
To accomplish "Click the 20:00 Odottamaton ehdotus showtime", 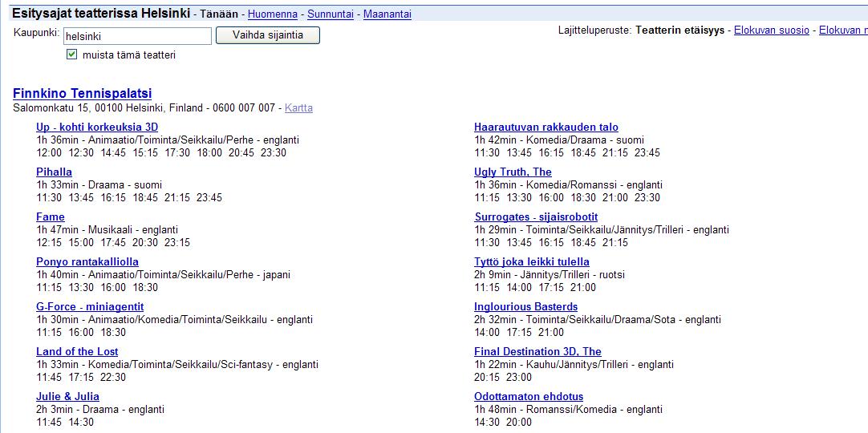I will [519, 422].
